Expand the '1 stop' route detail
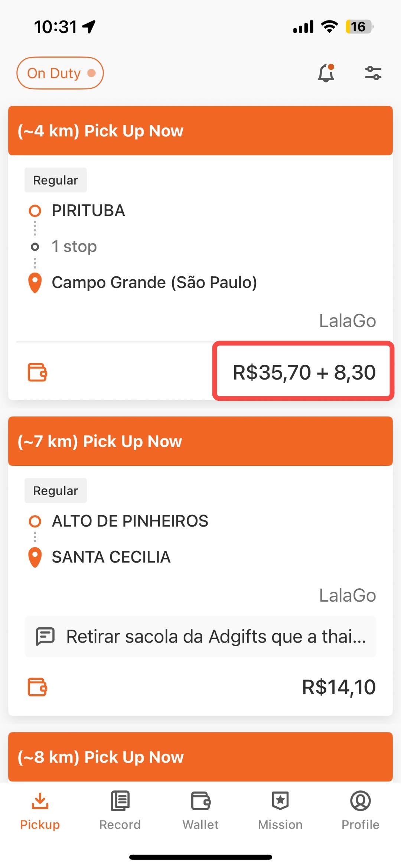Screen dimensions: 401x868 74,247
